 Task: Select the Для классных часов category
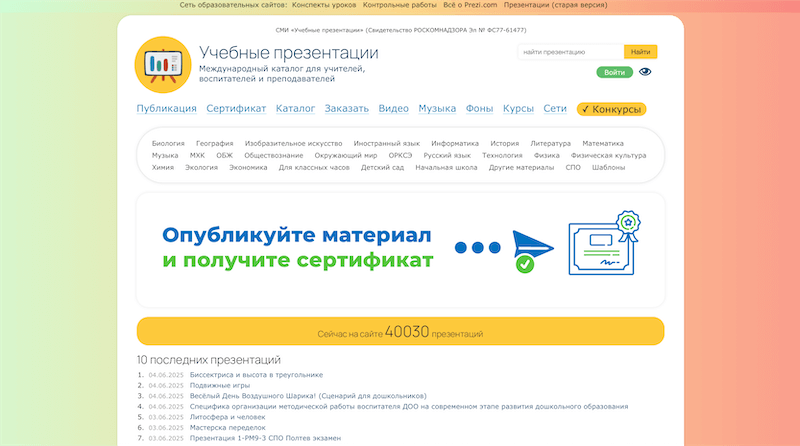pyautogui.click(x=314, y=167)
